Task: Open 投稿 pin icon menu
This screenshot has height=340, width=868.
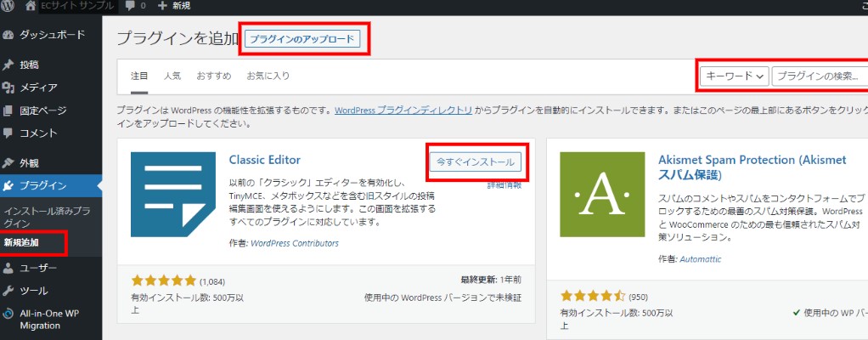Action: point(9,65)
